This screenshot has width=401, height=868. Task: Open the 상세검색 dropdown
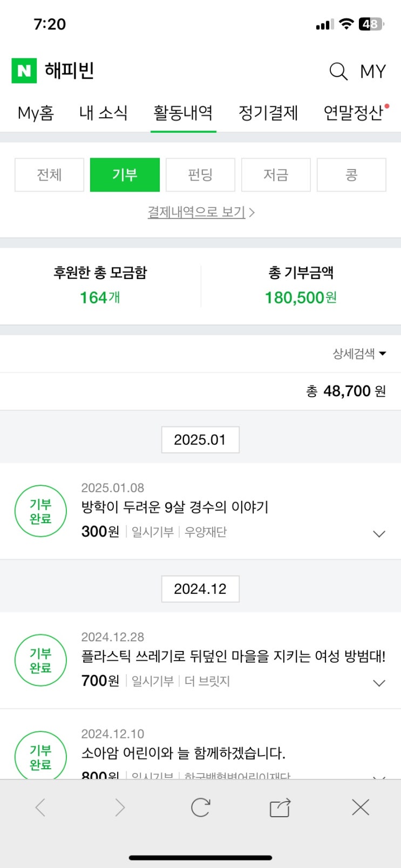pyautogui.click(x=359, y=354)
